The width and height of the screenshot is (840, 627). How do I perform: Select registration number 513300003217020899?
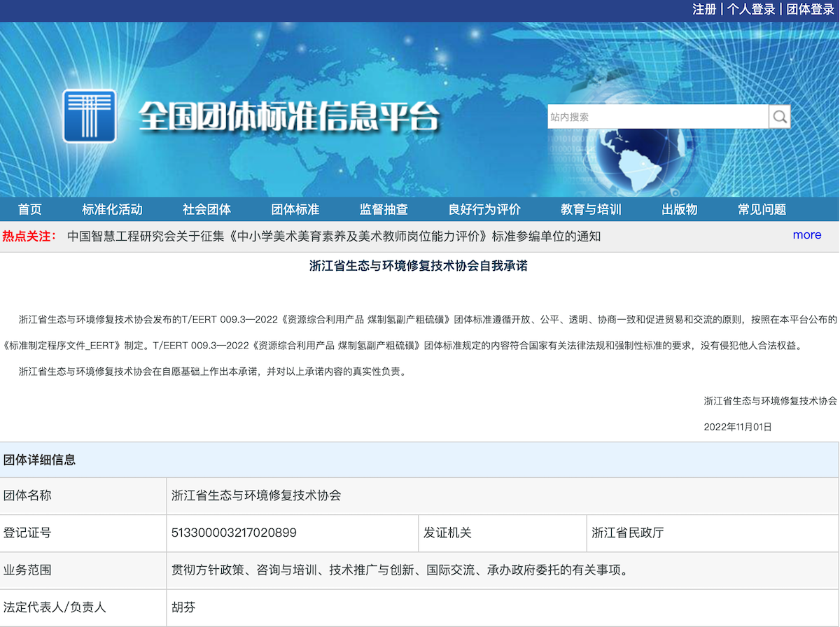pos(234,533)
